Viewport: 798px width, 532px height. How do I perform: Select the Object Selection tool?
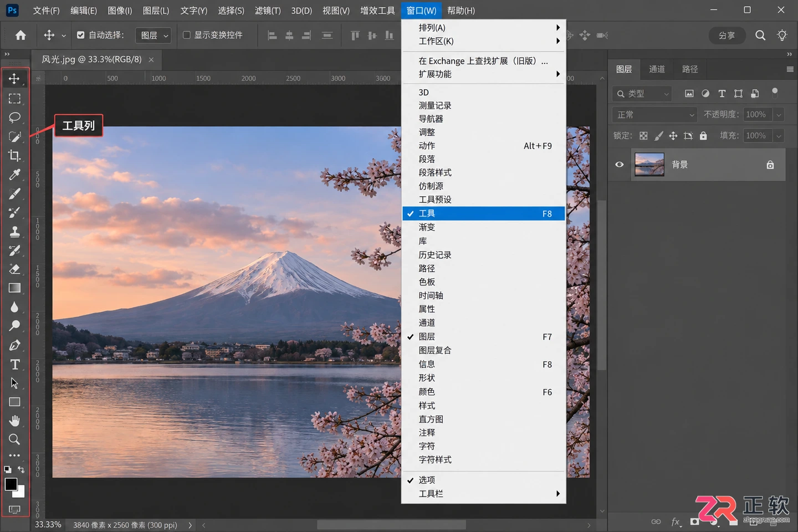point(14,136)
